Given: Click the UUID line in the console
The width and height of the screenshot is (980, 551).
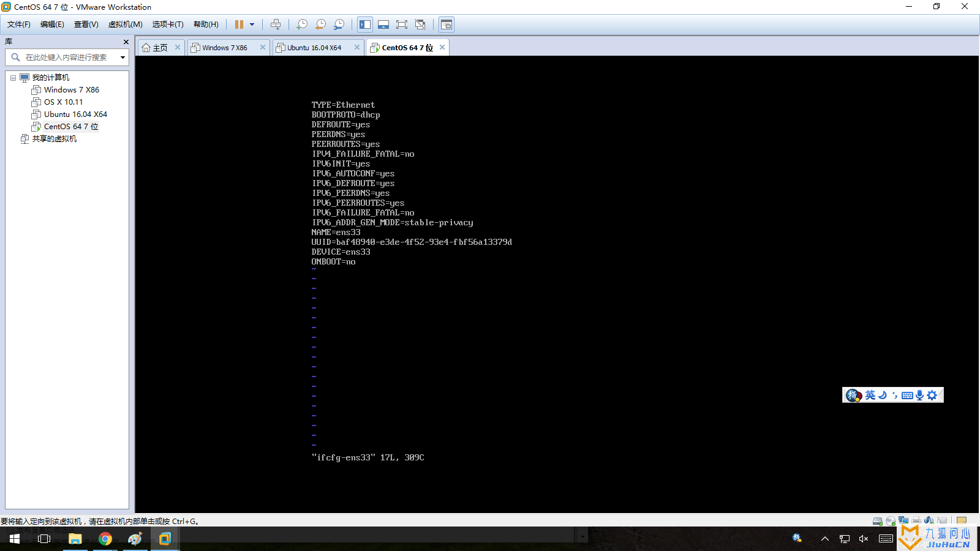Looking at the screenshot, I should [412, 242].
